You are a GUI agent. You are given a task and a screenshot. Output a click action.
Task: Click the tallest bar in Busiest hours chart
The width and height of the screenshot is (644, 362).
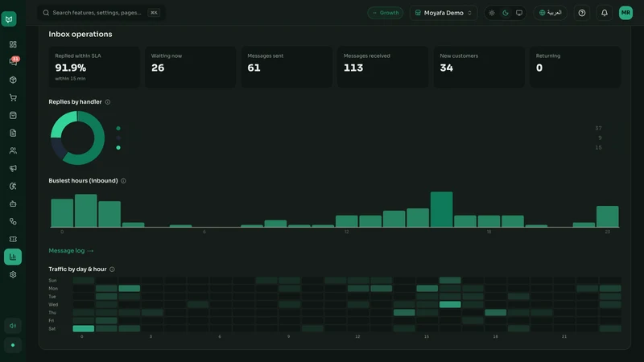[441, 209]
